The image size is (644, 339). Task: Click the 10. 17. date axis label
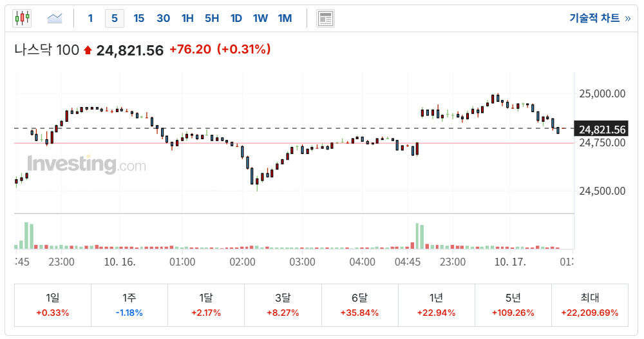pos(509,262)
